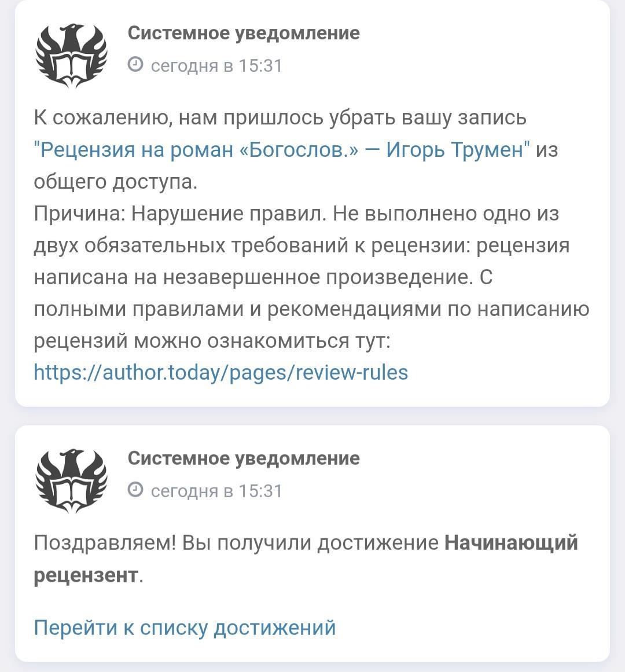
Task: Click the eagle avatar of the review removal notification
Action: (71, 55)
